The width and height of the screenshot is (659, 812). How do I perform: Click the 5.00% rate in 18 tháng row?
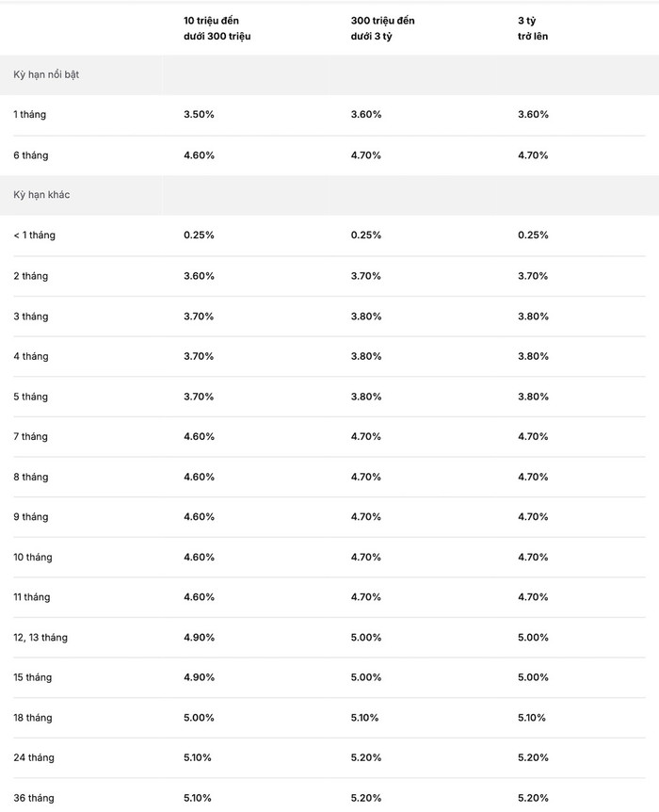199,718
